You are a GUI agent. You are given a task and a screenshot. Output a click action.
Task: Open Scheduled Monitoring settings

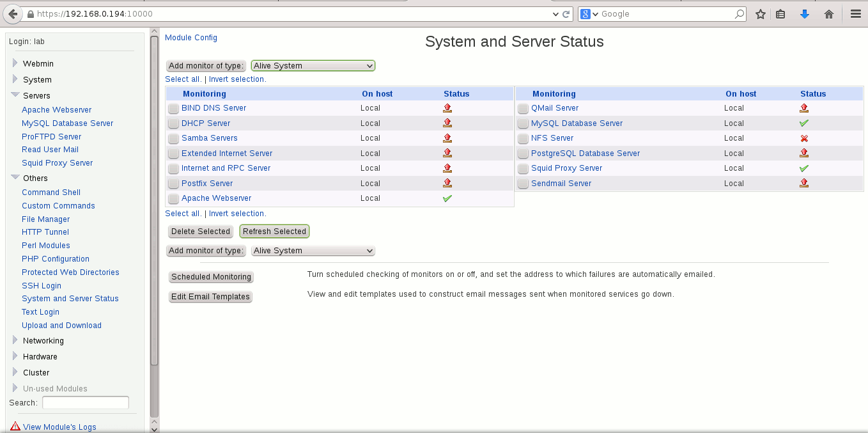click(x=212, y=277)
